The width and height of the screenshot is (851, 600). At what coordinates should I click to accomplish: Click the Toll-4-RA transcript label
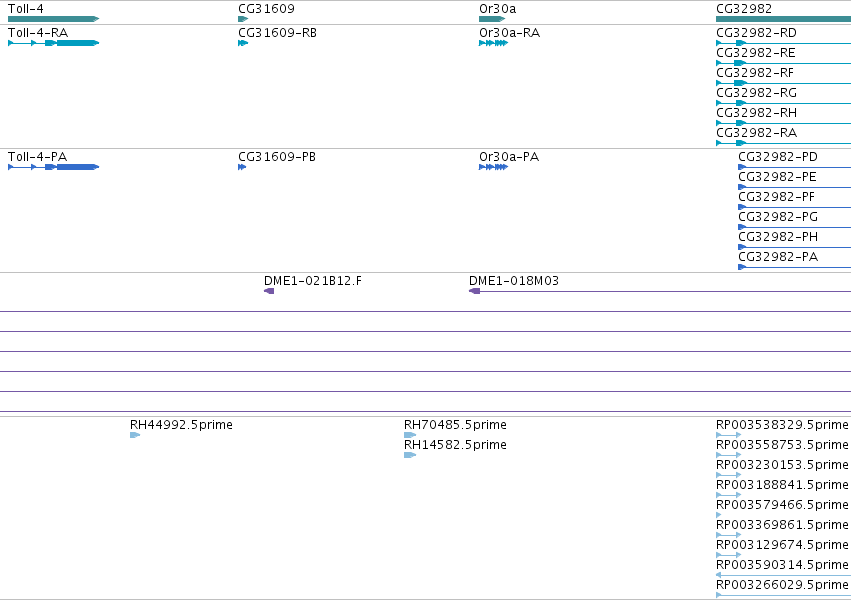[x=38, y=33]
